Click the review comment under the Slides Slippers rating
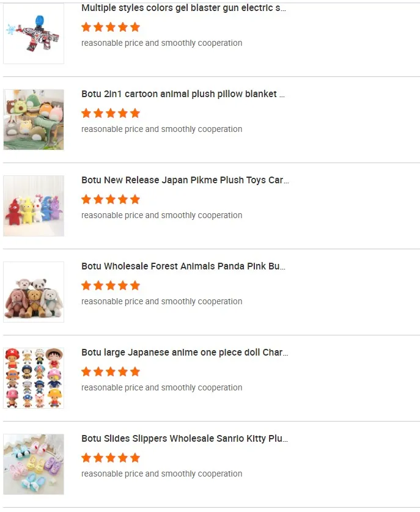The width and height of the screenshot is (420, 512). (161, 474)
